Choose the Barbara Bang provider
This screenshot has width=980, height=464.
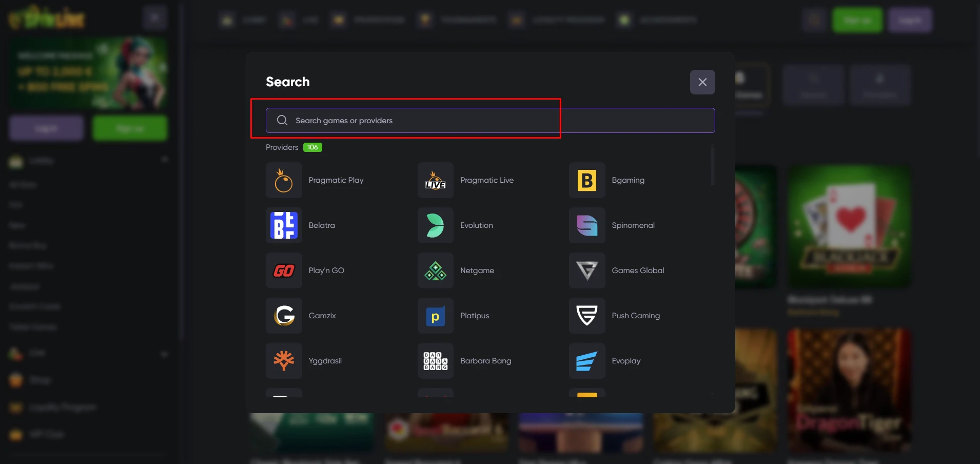(465, 361)
